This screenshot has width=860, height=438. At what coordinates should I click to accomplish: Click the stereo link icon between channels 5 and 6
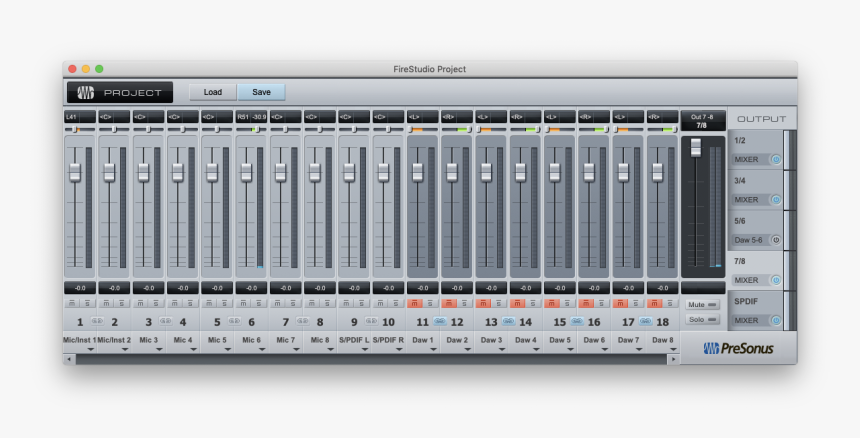click(x=234, y=321)
